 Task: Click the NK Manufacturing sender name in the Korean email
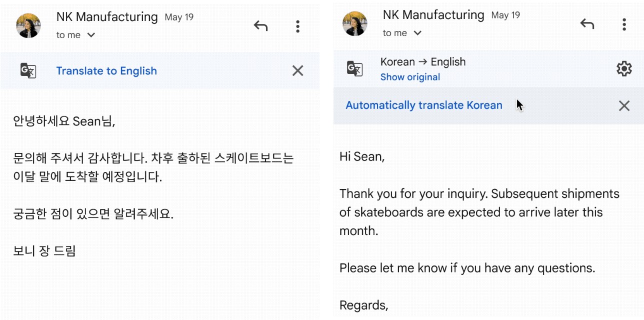coord(107,17)
